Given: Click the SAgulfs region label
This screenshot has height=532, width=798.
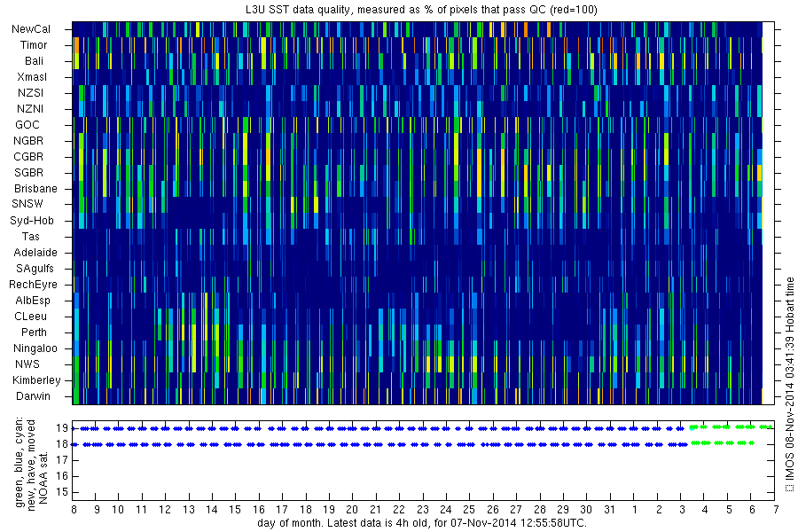Looking at the screenshot, I should 35,269.
